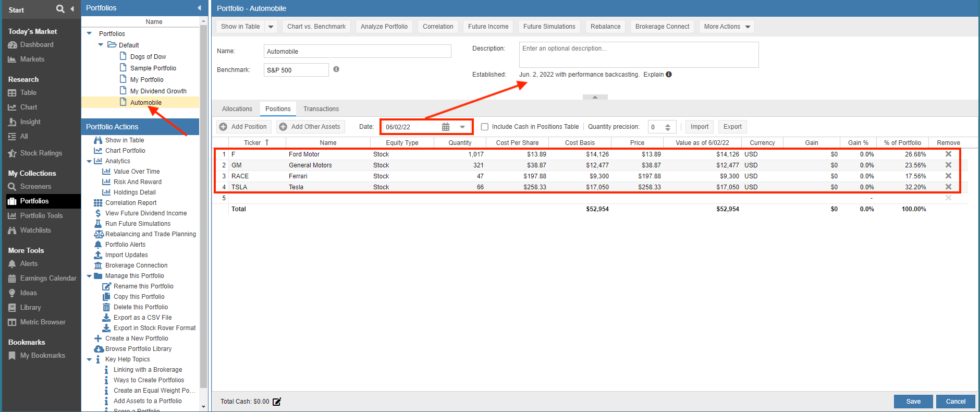This screenshot has width=980, height=412.
Task: Switch to the Allocations tab
Action: 237,109
